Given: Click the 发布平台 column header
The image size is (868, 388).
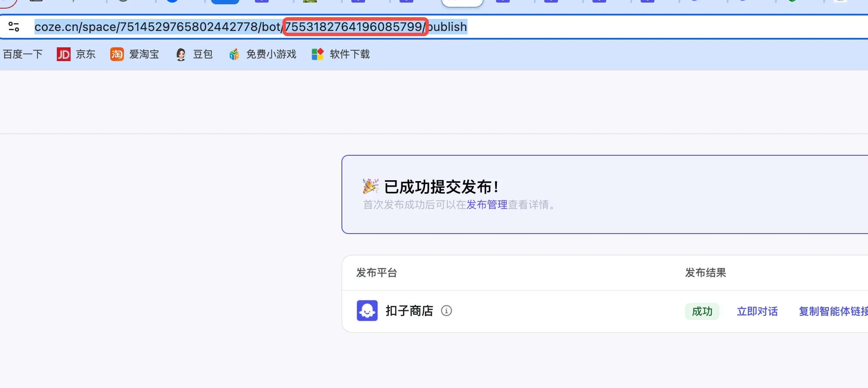Looking at the screenshot, I should 376,273.
